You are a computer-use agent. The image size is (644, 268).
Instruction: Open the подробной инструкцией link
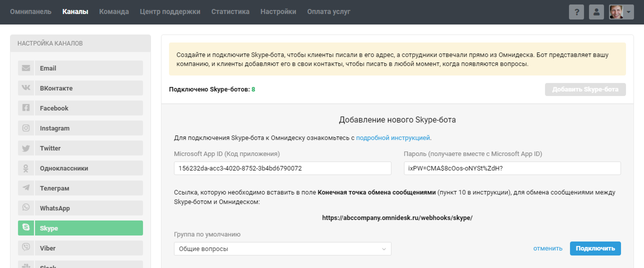393,138
